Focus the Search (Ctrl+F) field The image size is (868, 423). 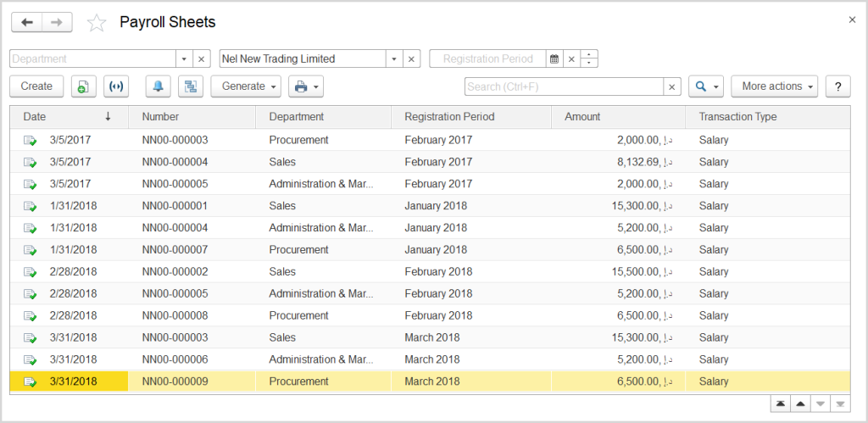coord(564,87)
